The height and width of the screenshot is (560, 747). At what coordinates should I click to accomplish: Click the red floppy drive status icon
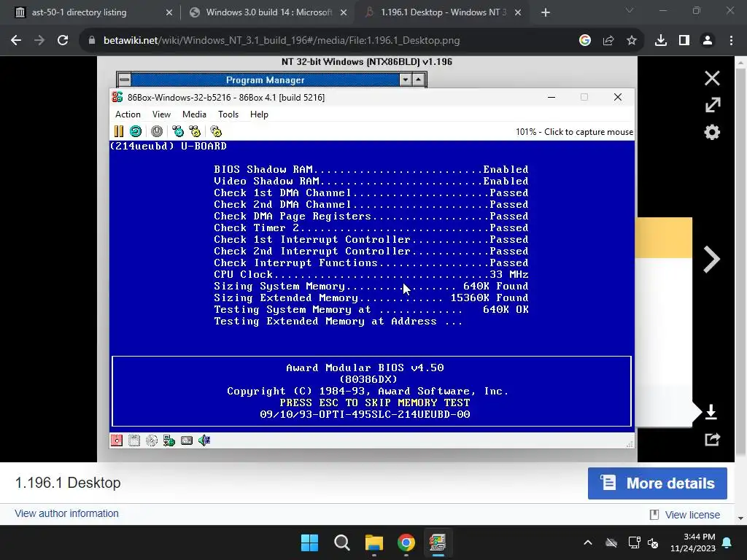point(117,440)
